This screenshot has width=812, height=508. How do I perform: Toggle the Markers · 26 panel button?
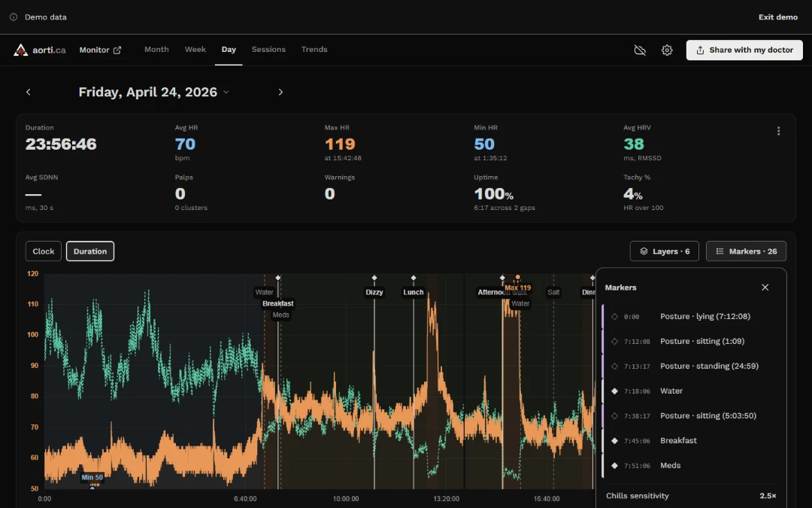pyautogui.click(x=747, y=251)
